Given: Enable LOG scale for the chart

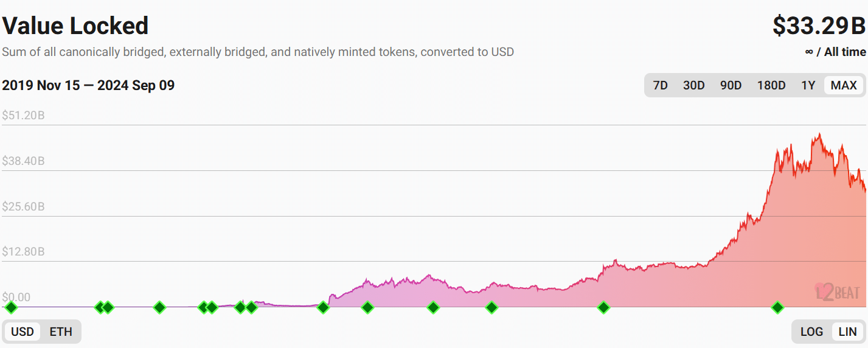Looking at the screenshot, I should 811,332.
